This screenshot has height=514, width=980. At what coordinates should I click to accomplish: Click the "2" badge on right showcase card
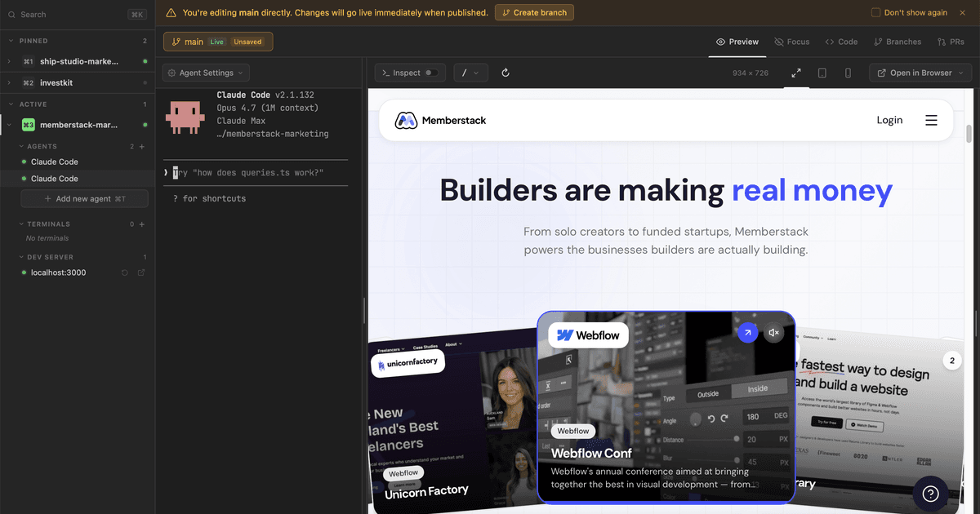tap(951, 360)
